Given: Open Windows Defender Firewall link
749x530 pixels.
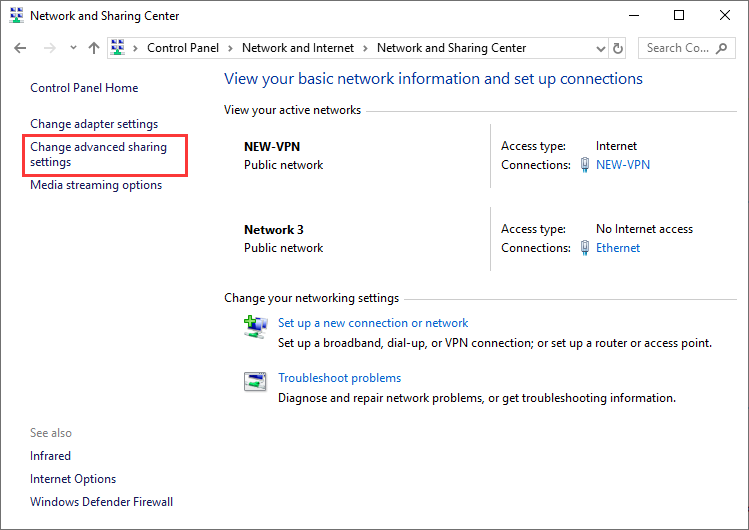Looking at the screenshot, I should (x=101, y=502).
